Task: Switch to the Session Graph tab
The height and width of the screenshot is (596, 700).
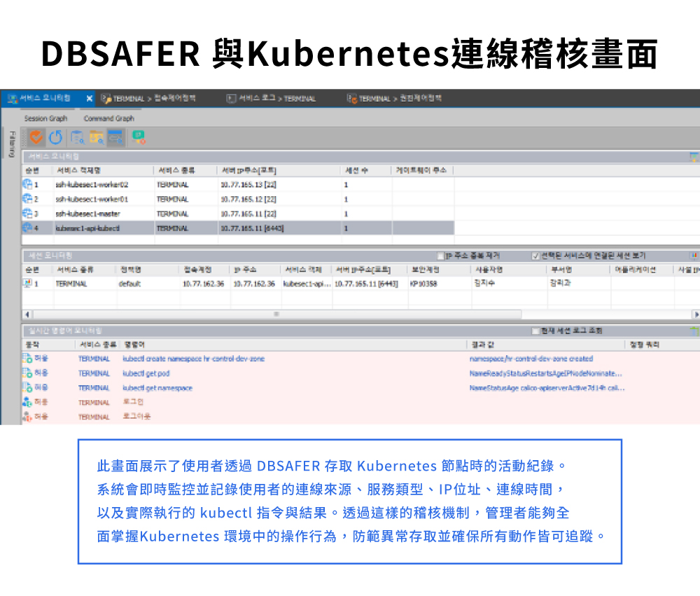Action: coord(45,118)
